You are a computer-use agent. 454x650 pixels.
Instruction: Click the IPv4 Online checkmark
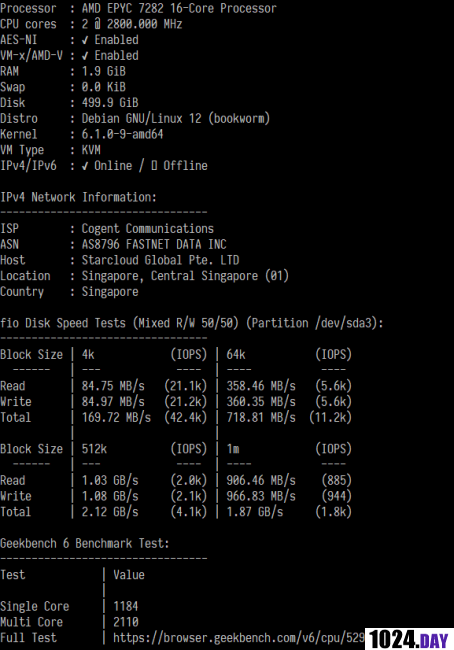(85, 166)
